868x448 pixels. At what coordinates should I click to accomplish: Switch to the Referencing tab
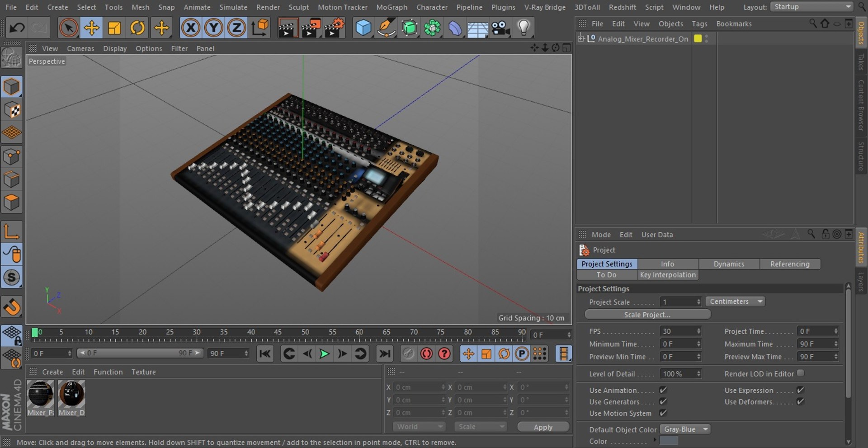pos(790,264)
